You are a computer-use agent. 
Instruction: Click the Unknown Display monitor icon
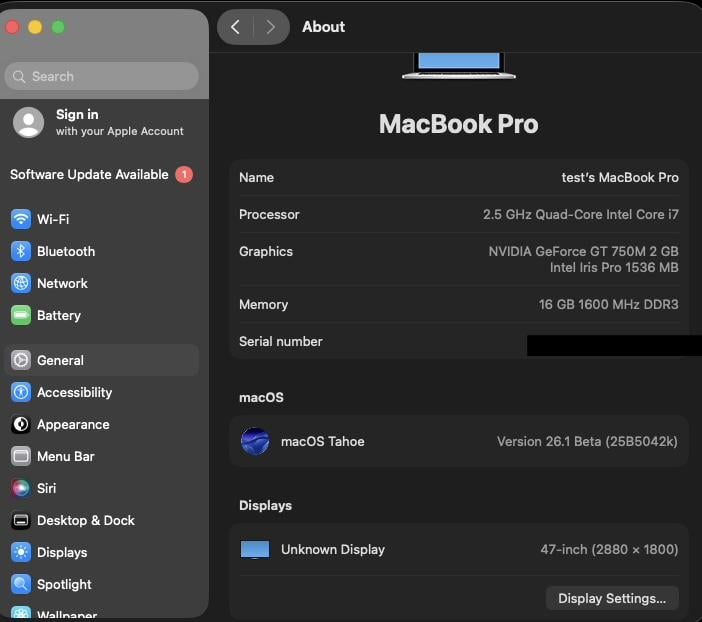[x=255, y=549]
